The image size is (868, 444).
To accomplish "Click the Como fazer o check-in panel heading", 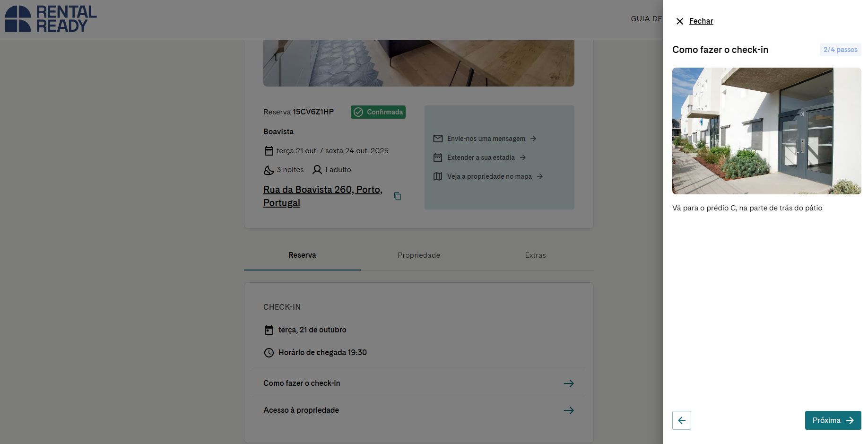I will pos(720,50).
